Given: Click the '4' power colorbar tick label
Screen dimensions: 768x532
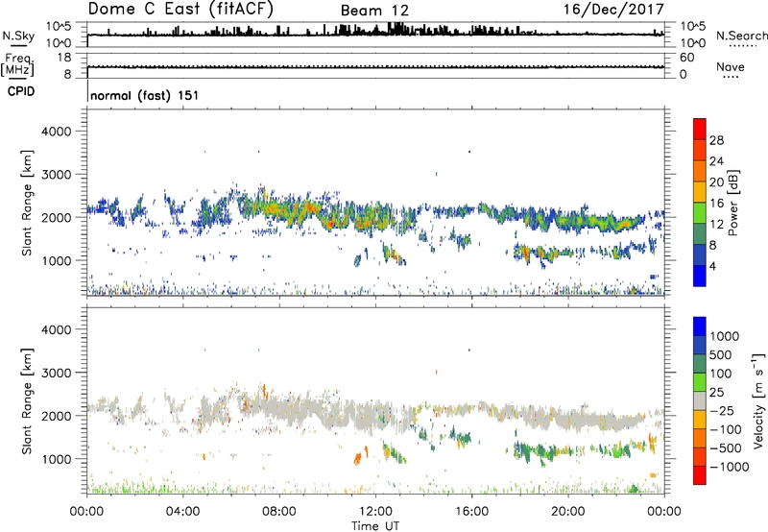Looking at the screenshot, I should pos(712,266).
